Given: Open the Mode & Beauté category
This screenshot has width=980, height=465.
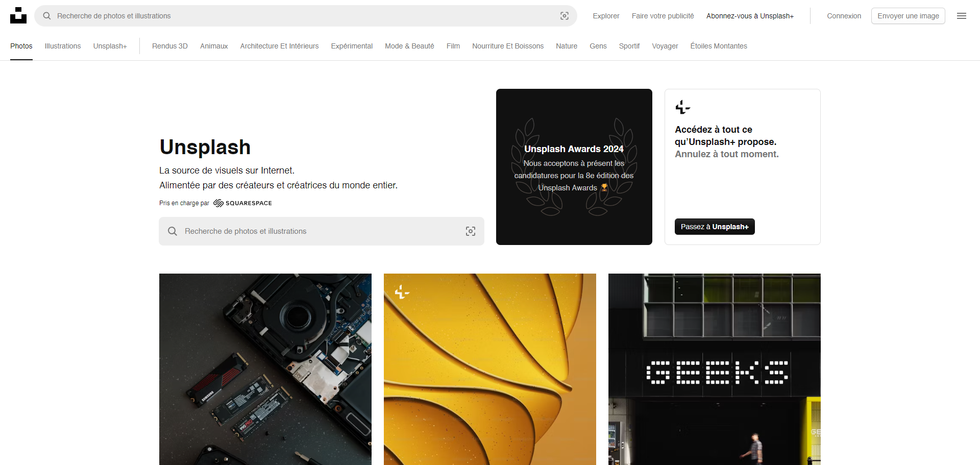Looking at the screenshot, I should point(409,46).
